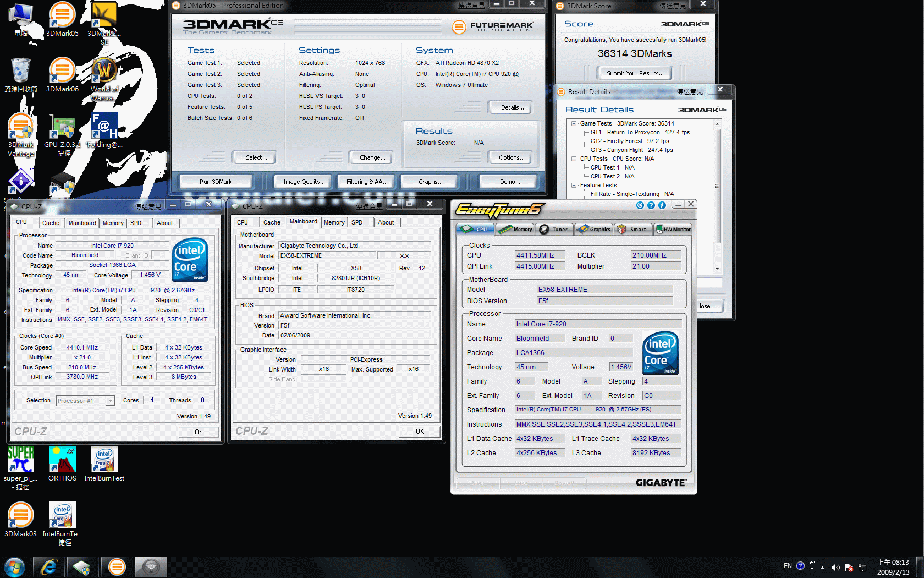Click EasyTune6 info icon
The width and height of the screenshot is (924, 578).
662,205
